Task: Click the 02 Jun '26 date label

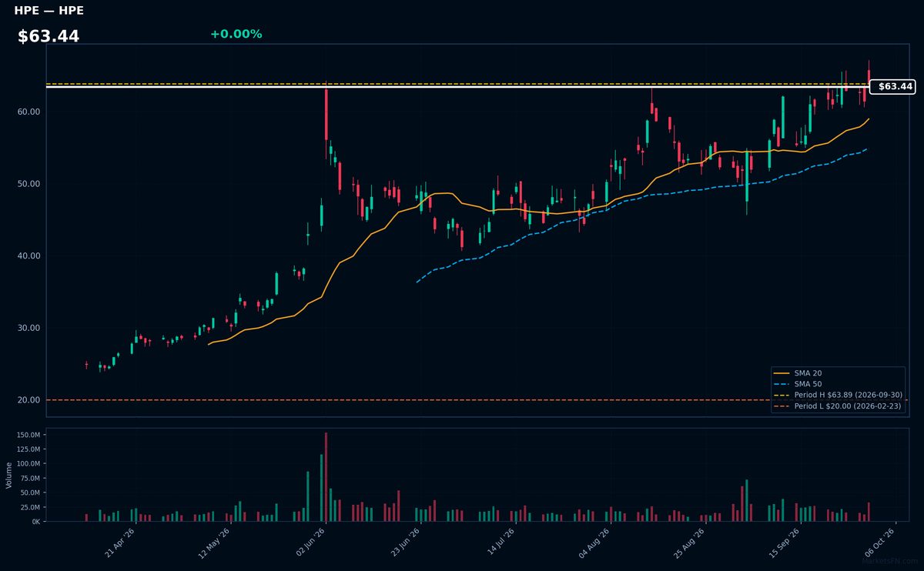Action: (x=310, y=543)
